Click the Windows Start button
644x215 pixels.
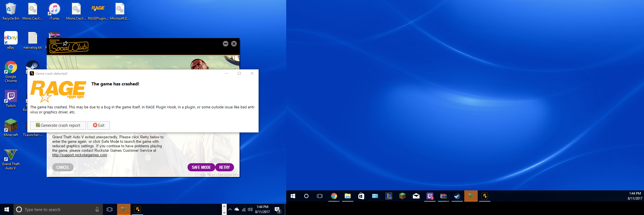7,209
